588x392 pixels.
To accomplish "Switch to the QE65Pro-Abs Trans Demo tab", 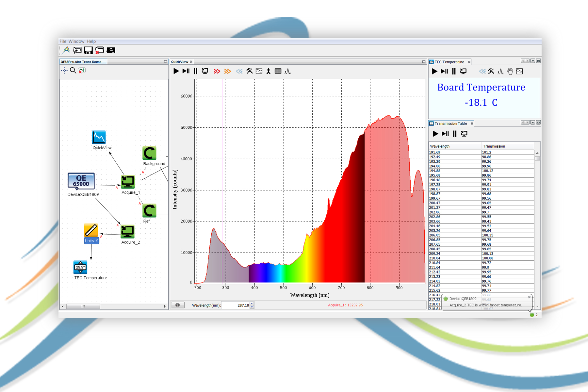I will (81, 62).
